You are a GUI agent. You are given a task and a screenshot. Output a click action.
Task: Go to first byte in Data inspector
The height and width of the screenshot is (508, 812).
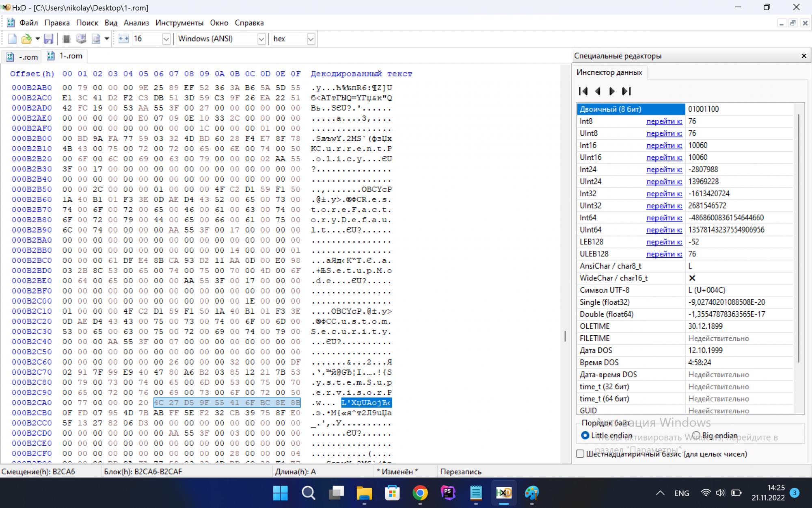click(x=583, y=91)
